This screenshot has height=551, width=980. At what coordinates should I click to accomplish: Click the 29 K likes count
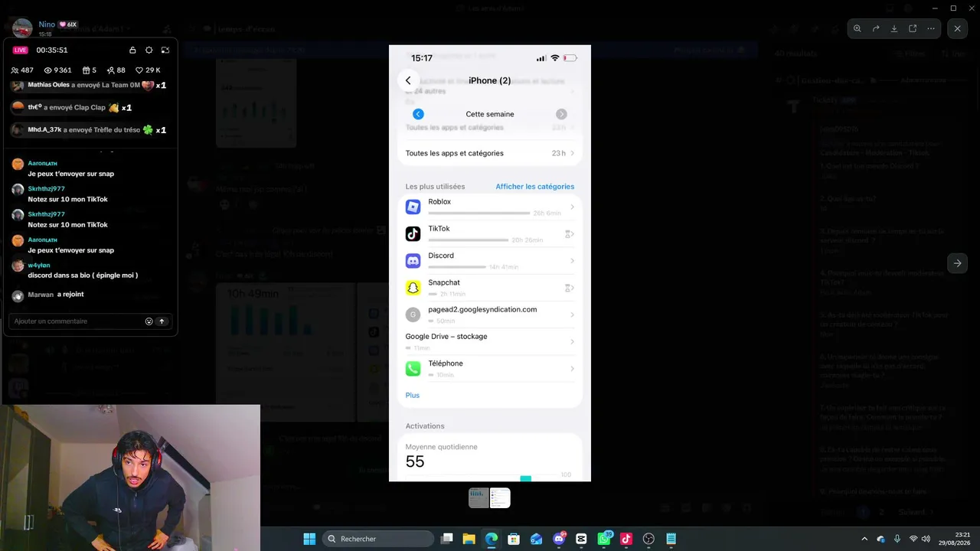(148, 70)
